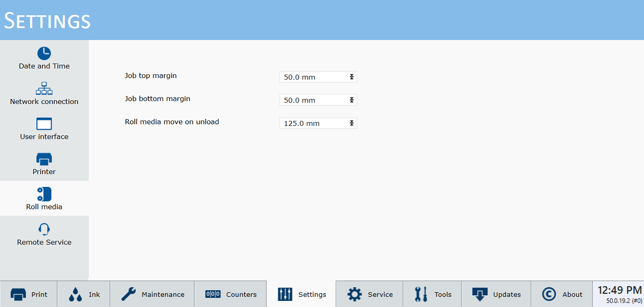Open the User interface window icon
Screen dimensions: 644x307
click(x=44, y=124)
